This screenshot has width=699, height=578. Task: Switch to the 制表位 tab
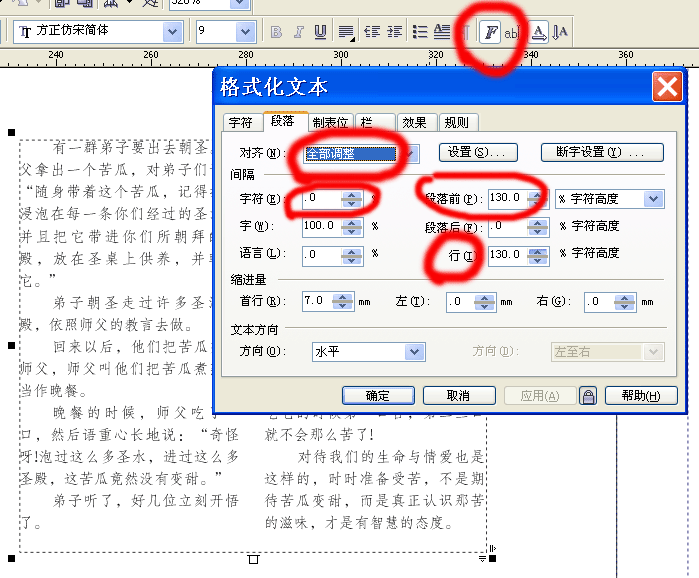coord(330,122)
